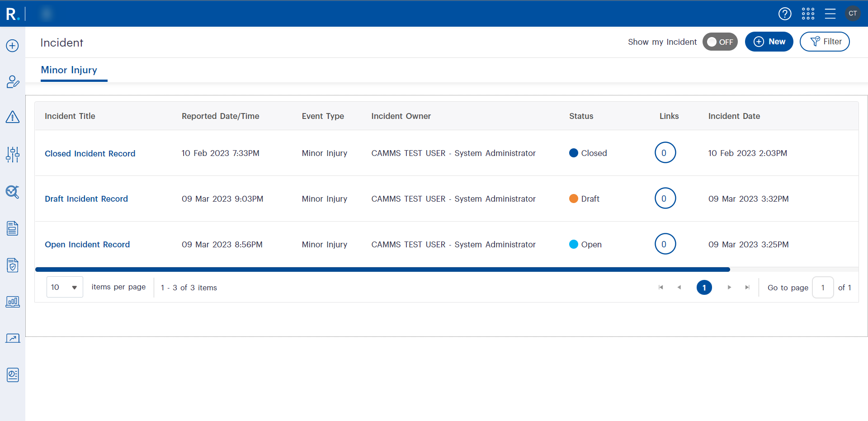868x421 pixels.
Task: Click reported date 10 Feb 2023 7:33PM
Action: pos(221,153)
